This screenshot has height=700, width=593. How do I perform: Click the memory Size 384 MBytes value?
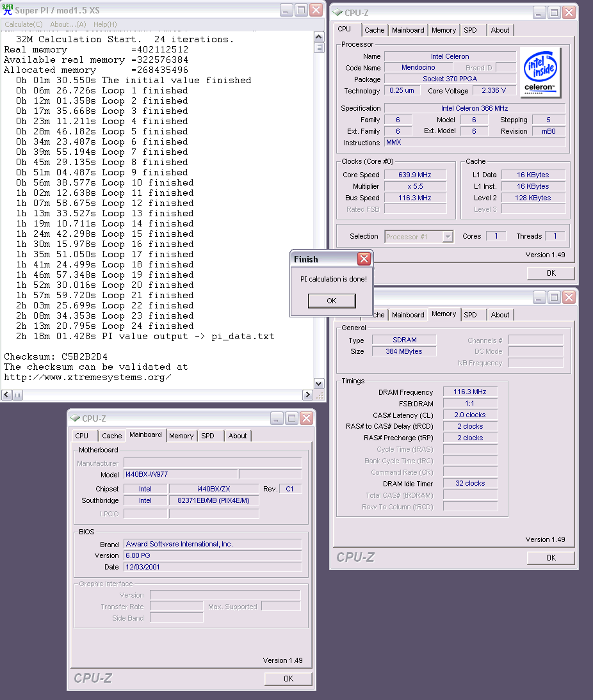pos(404,351)
